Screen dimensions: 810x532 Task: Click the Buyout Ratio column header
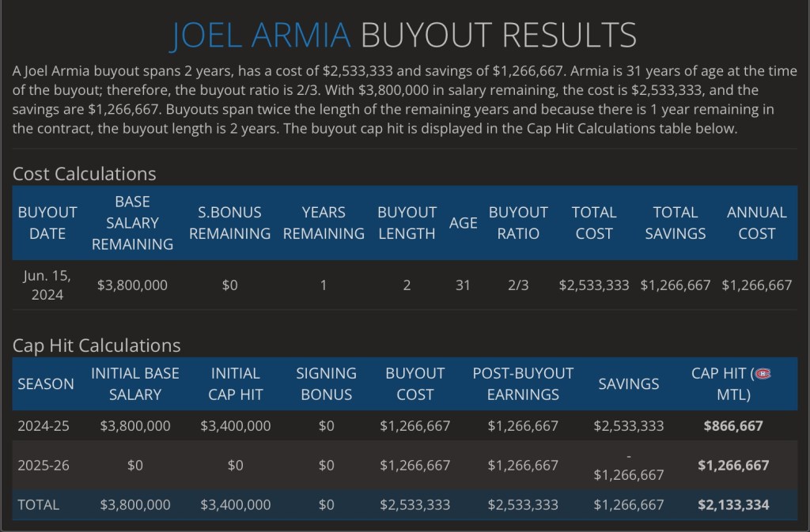tap(518, 223)
